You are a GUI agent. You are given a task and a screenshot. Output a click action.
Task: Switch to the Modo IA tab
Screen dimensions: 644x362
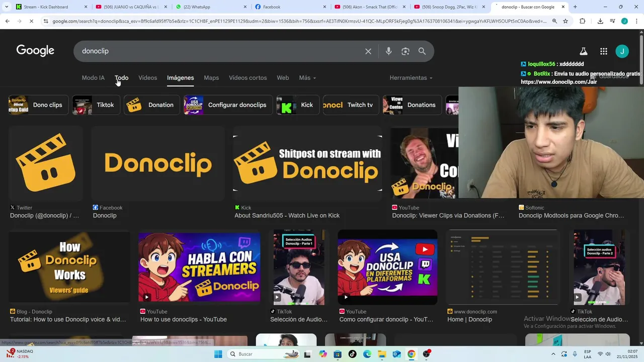click(93, 78)
